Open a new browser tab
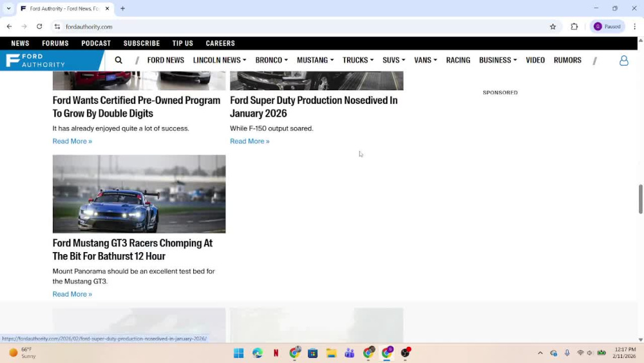This screenshot has height=363, width=644. point(122,8)
